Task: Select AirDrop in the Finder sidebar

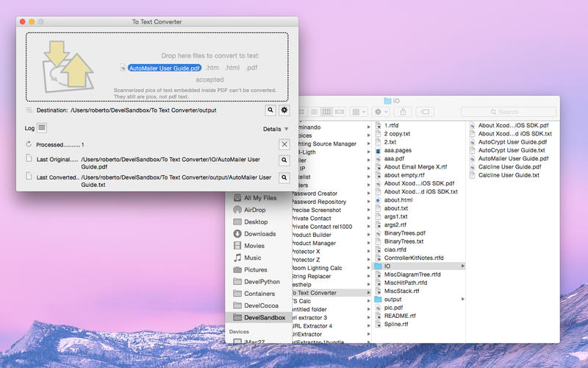Action: coord(254,210)
